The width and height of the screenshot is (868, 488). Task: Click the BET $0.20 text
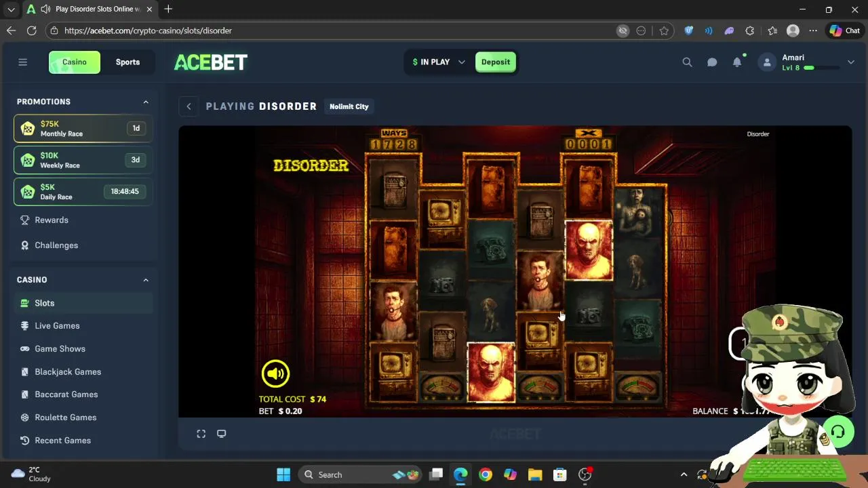point(280,411)
